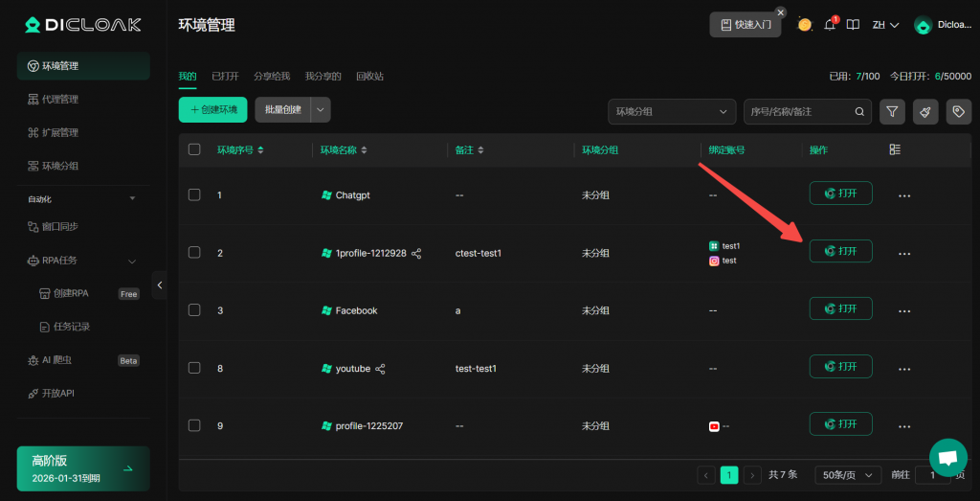Toggle the select-all checkbox in table header
This screenshot has height=501, width=980.
coord(194,149)
